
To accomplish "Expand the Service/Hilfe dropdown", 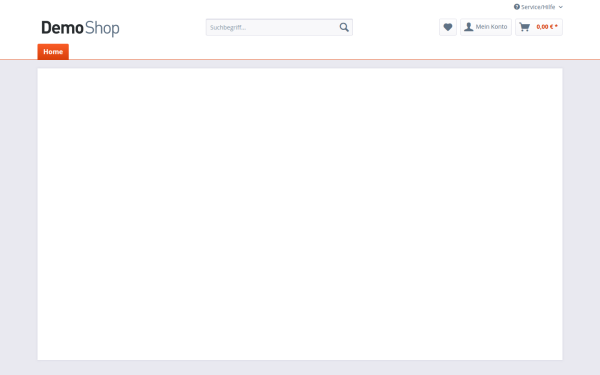I will [538, 7].
